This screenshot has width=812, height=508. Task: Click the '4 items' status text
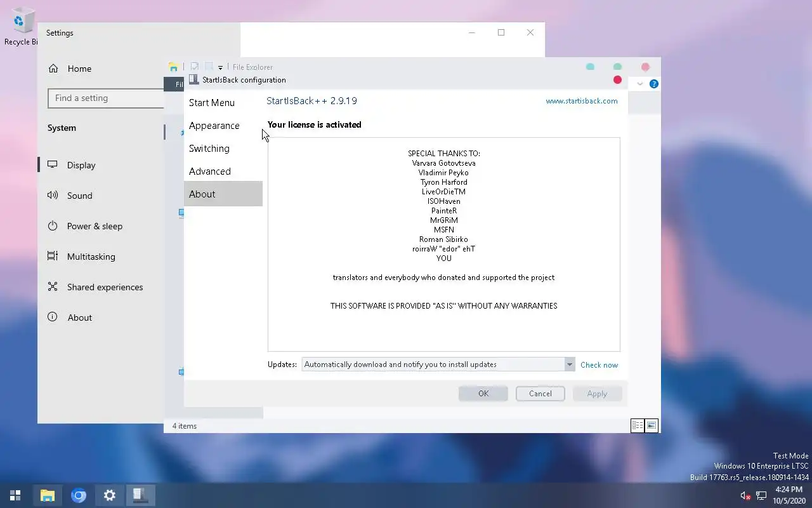(x=185, y=426)
